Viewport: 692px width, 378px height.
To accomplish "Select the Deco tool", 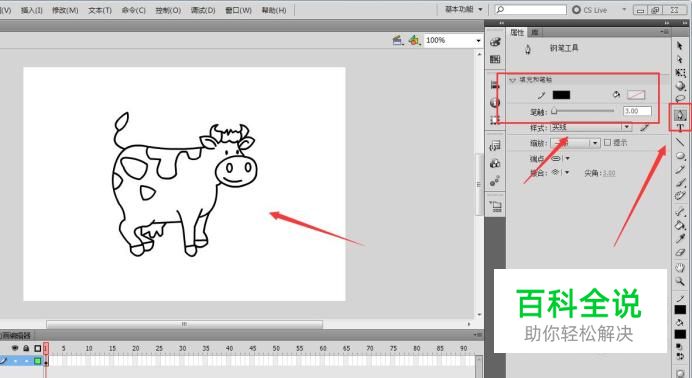I will [680, 195].
